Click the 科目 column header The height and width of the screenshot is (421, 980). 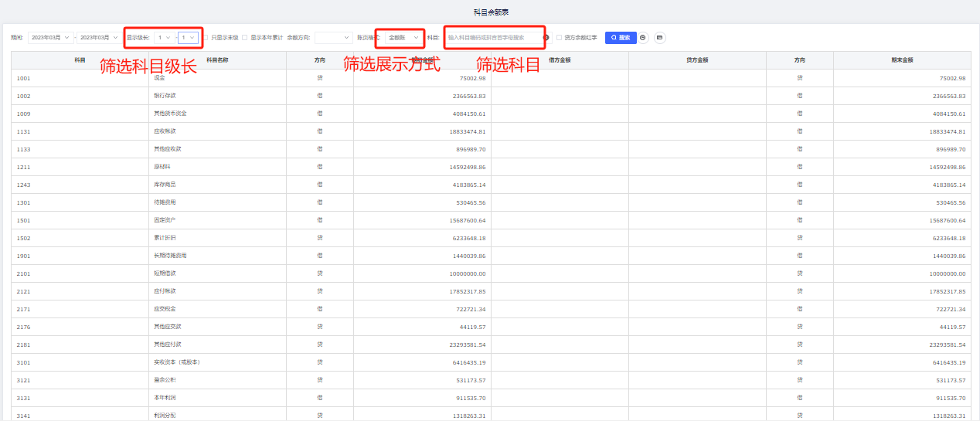pos(80,59)
